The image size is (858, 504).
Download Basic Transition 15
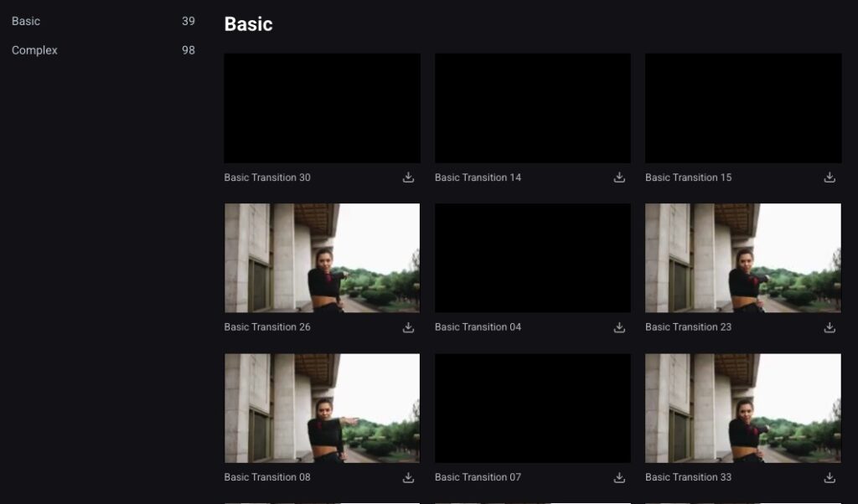point(830,177)
